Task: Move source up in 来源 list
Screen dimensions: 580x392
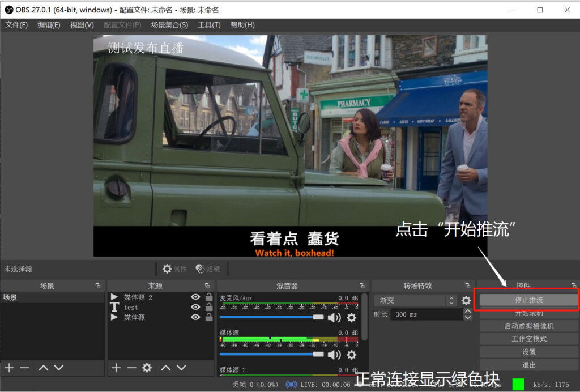Action: [166, 368]
